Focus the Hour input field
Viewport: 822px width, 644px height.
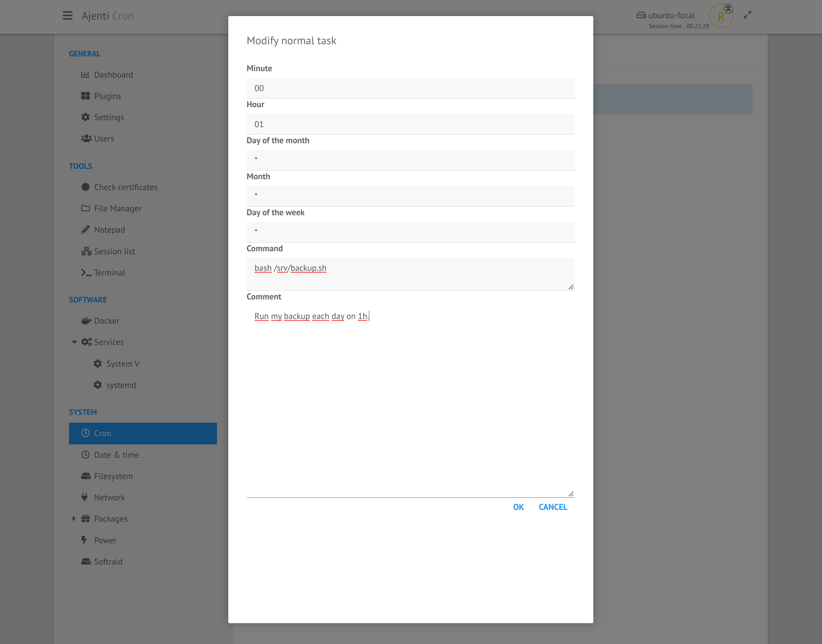pos(410,125)
